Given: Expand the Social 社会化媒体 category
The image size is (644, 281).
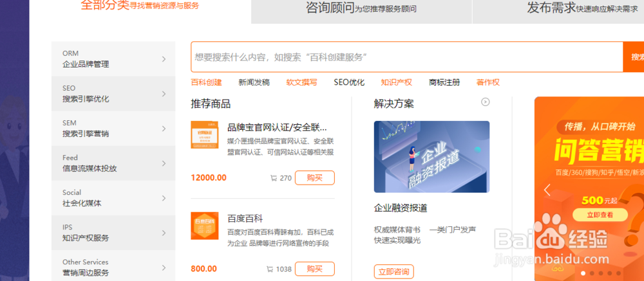Looking at the screenshot, I should (113, 197).
